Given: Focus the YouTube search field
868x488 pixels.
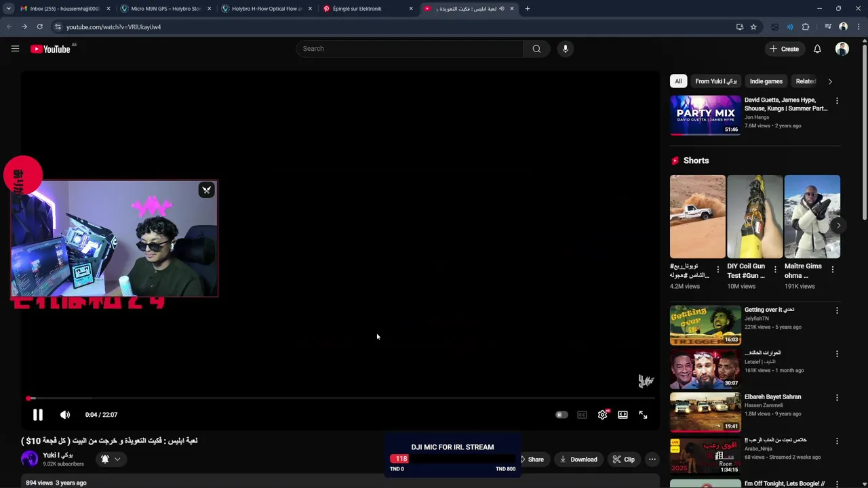Looking at the screenshot, I should pos(409,49).
